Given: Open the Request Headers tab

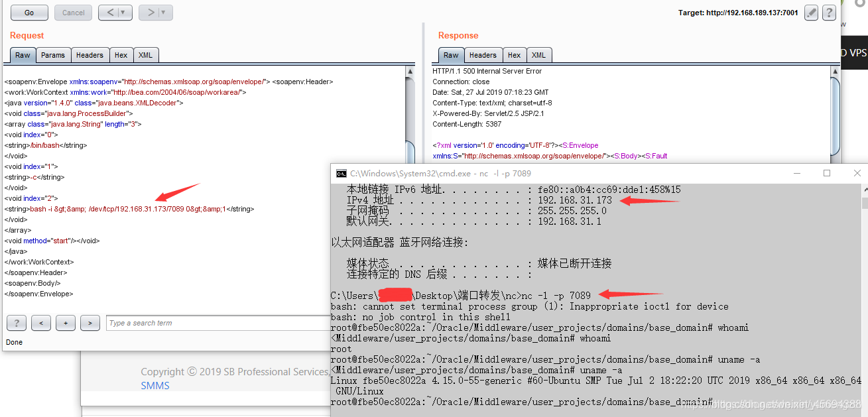Looking at the screenshot, I should tap(90, 55).
